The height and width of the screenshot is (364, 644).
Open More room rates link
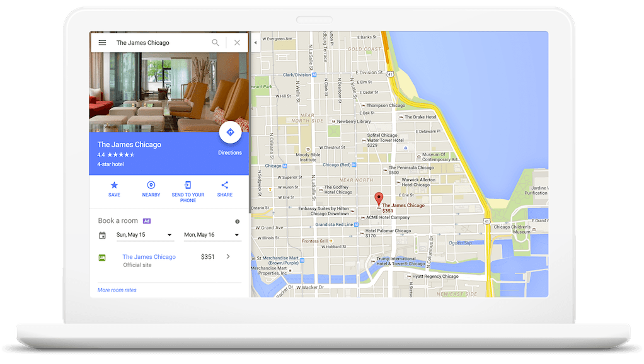click(117, 290)
